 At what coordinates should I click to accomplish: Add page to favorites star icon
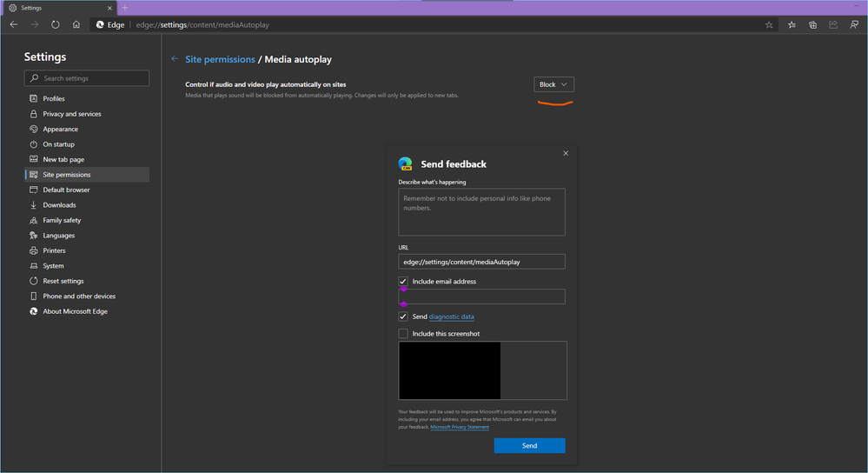769,24
